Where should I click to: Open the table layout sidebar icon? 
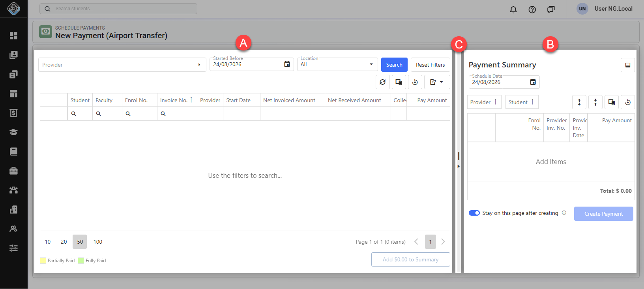tap(13, 93)
